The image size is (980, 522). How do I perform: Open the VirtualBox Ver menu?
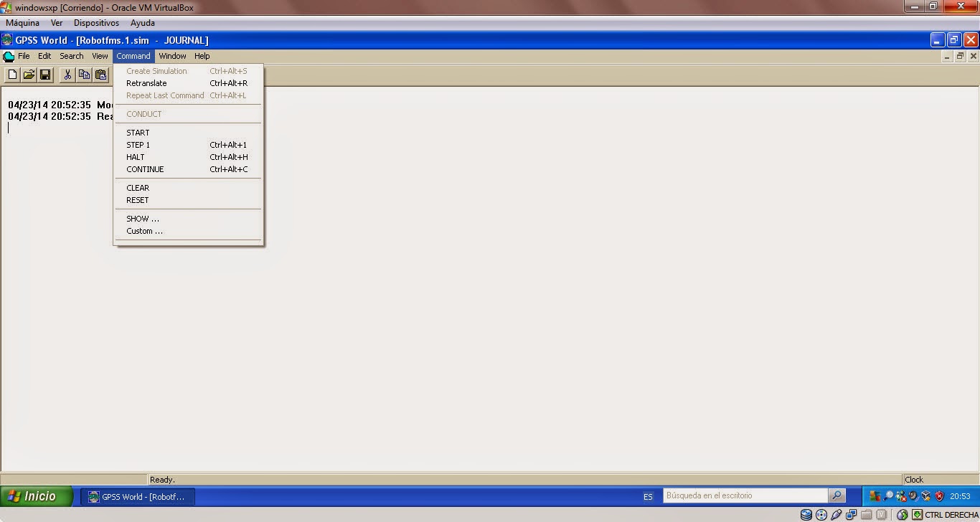click(57, 23)
